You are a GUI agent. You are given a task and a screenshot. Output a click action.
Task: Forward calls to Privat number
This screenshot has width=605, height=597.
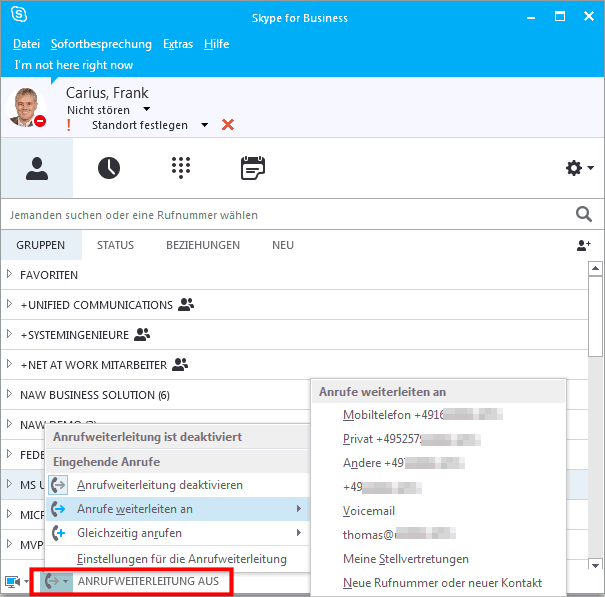(x=438, y=439)
